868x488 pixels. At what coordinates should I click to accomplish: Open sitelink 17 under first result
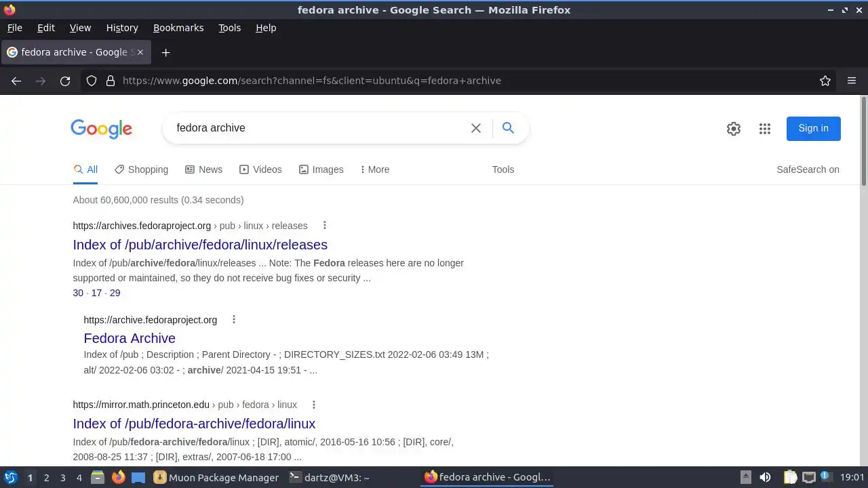click(96, 293)
